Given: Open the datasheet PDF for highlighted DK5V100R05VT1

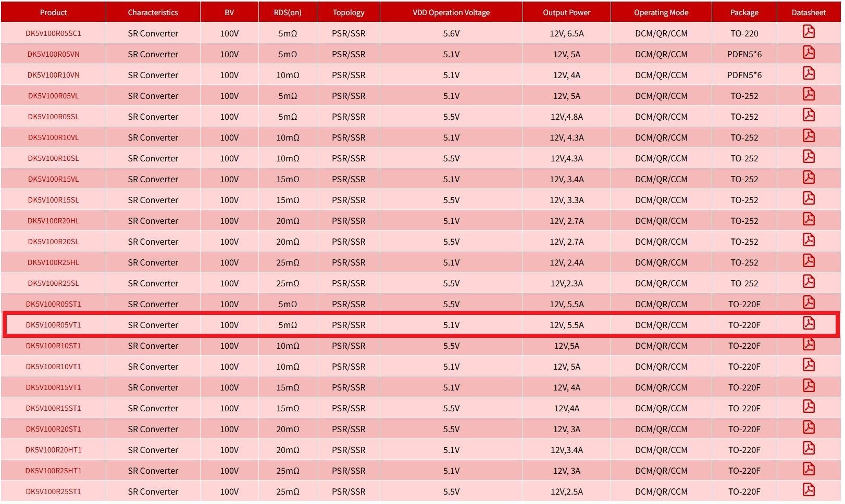Looking at the screenshot, I should coord(809,324).
